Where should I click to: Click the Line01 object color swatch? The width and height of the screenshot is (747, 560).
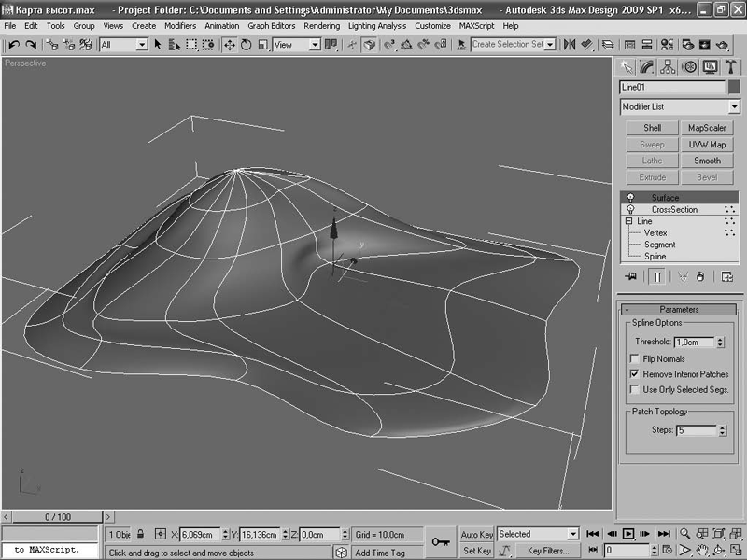pyautogui.click(x=734, y=87)
